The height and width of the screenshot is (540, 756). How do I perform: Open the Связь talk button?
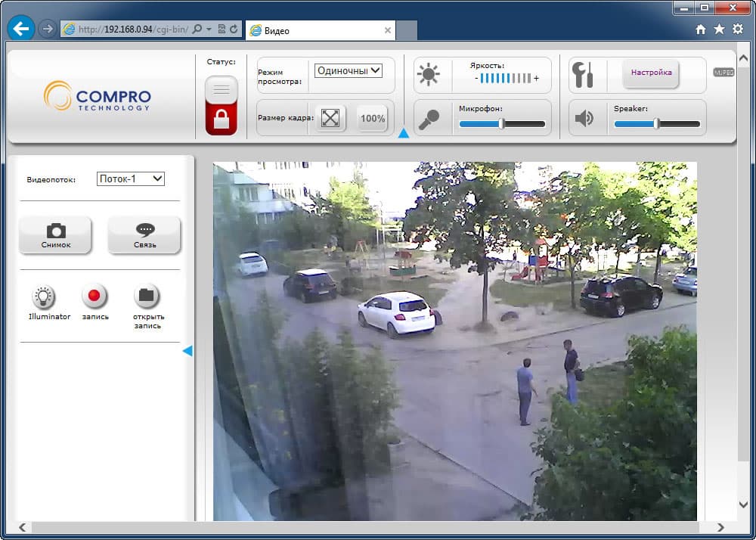144,234
